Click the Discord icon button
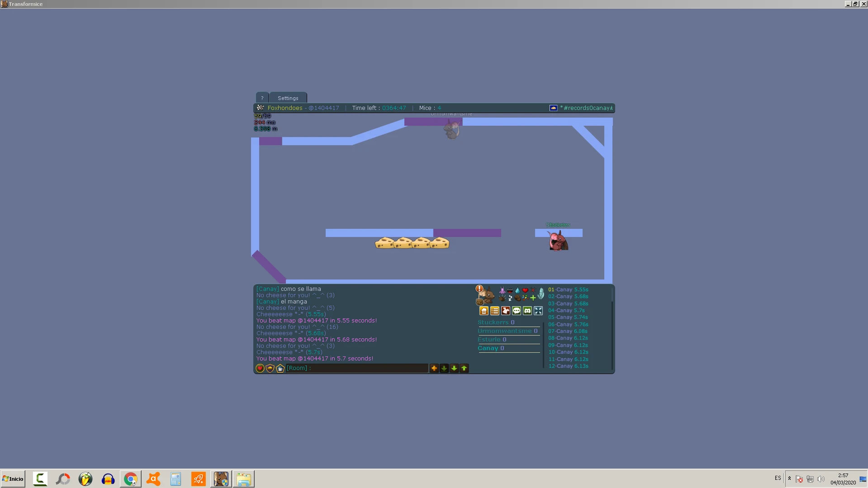This screenshot has height=488, width=868. (x=527, y=311)
